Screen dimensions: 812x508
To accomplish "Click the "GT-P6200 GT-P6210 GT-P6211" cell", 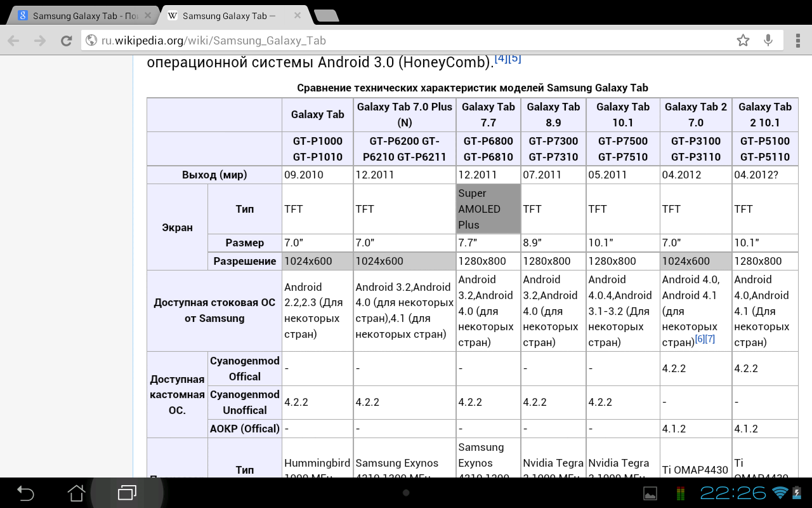I will [x=405, y=149].
